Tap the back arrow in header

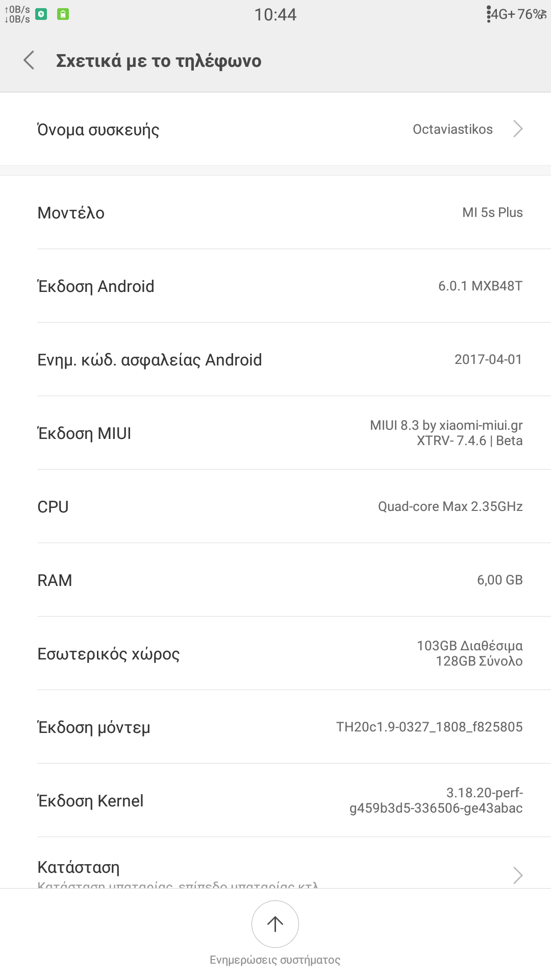(x=29, y=60)
